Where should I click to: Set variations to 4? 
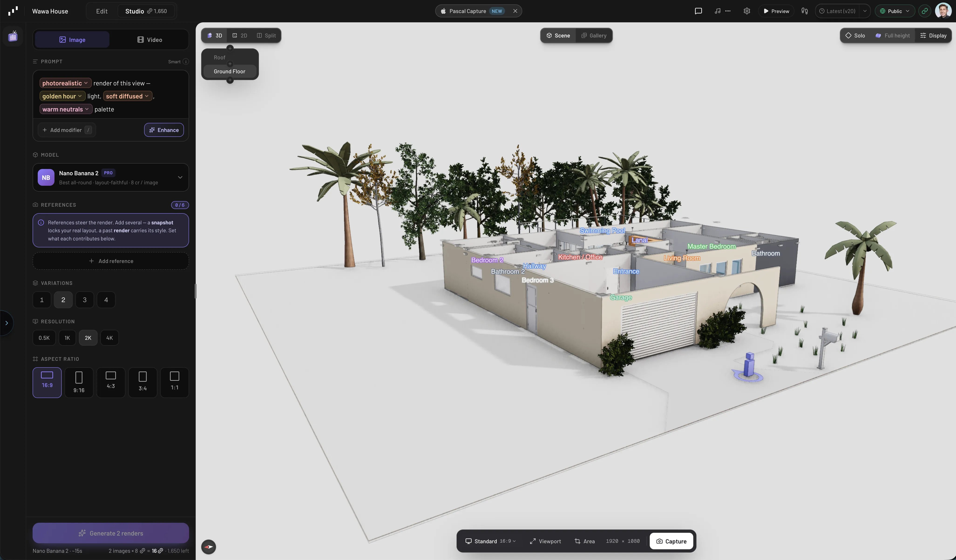(x=106, y=300)
